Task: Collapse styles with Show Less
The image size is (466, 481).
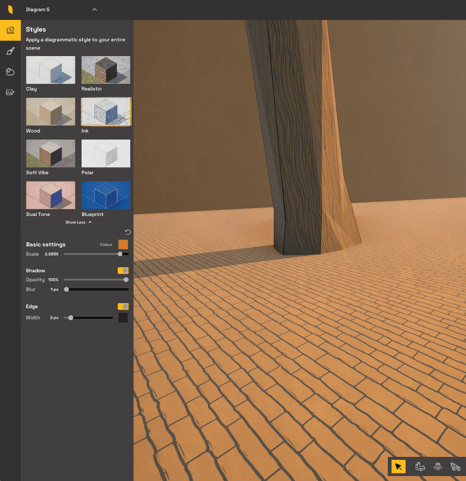Action: click(x=78, y=222)
